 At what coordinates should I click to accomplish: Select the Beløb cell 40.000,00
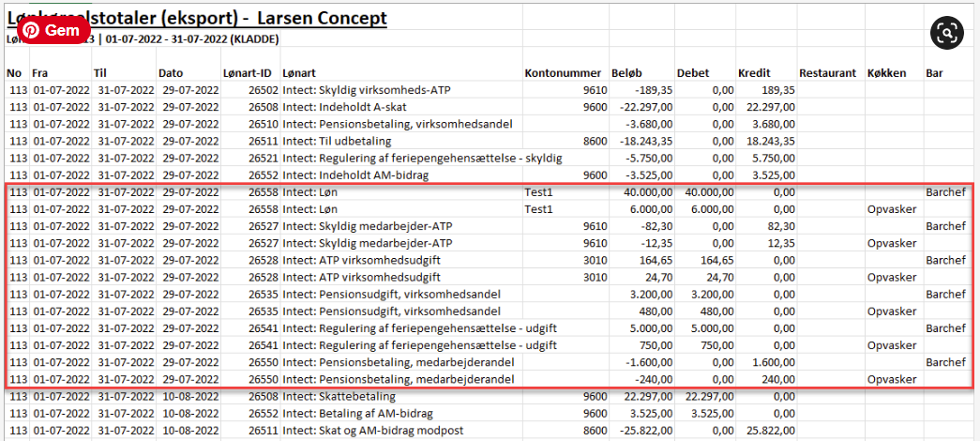click(648, 192)
